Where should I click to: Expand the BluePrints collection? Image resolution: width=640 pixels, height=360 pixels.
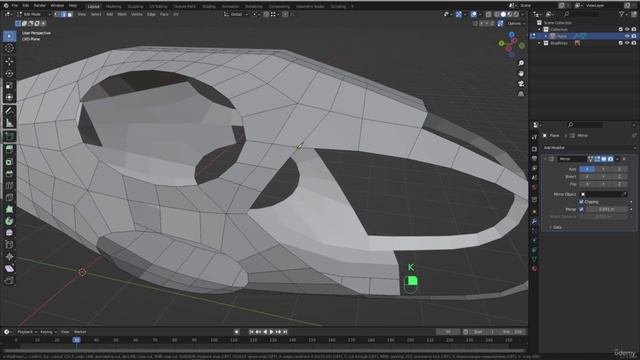(x=539, y=43)
